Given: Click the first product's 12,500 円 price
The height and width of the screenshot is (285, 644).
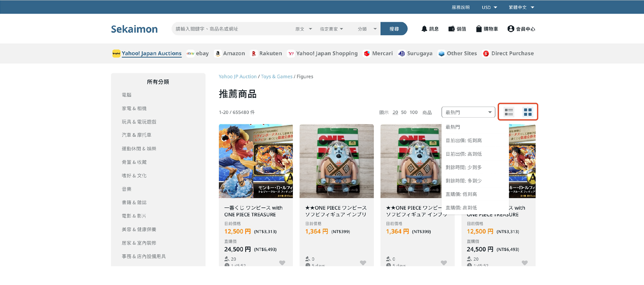Looking at the screenshot, I should pos(237,231).
